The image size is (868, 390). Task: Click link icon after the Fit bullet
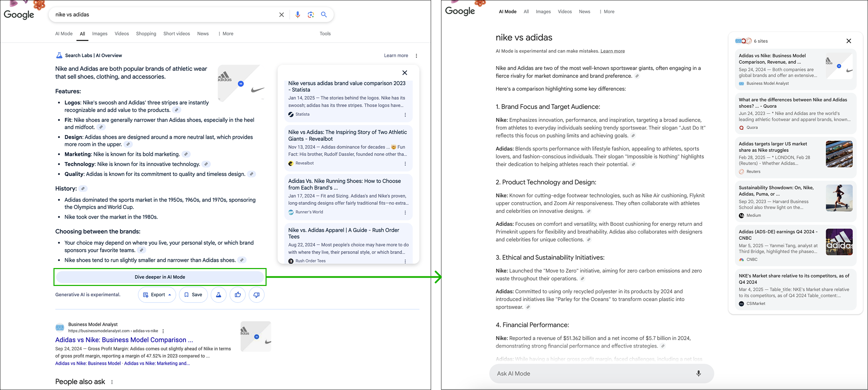pos(101,127)
